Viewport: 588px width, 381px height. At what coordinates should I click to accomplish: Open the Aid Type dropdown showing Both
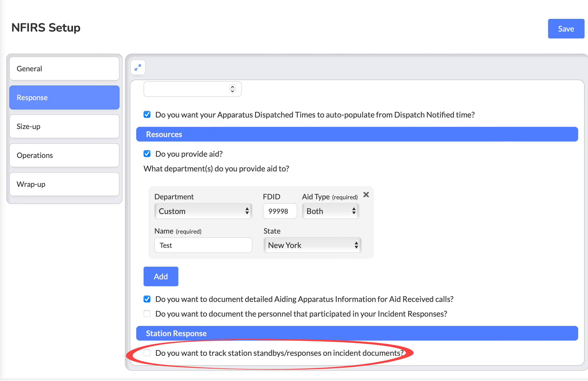tap(330, 211)
